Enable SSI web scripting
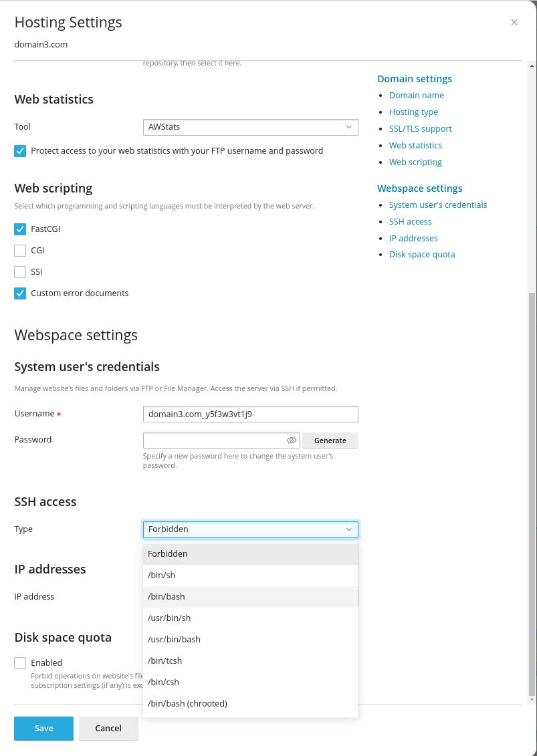Image resolution: width=537 pixels, height=756 pixels. coord(20,271)
